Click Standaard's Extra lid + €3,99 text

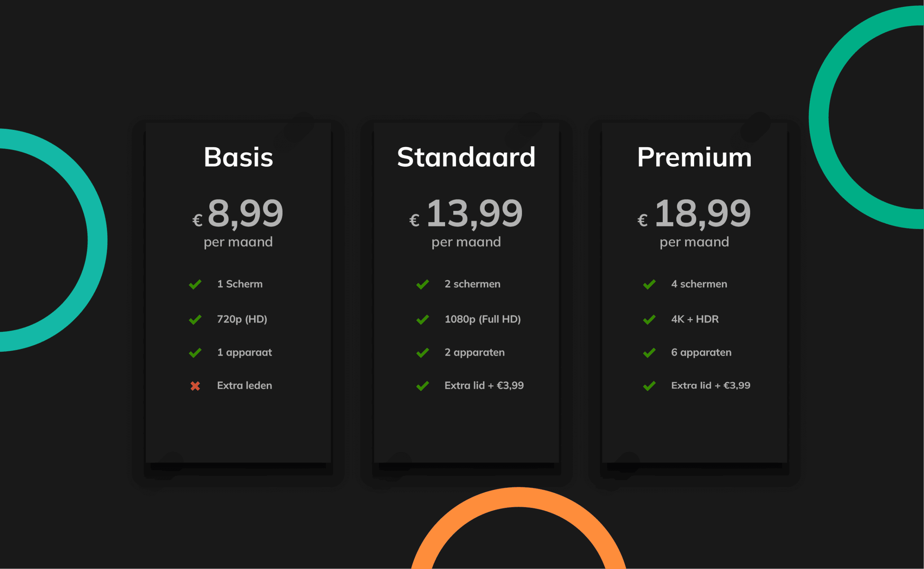pos(484,385)
